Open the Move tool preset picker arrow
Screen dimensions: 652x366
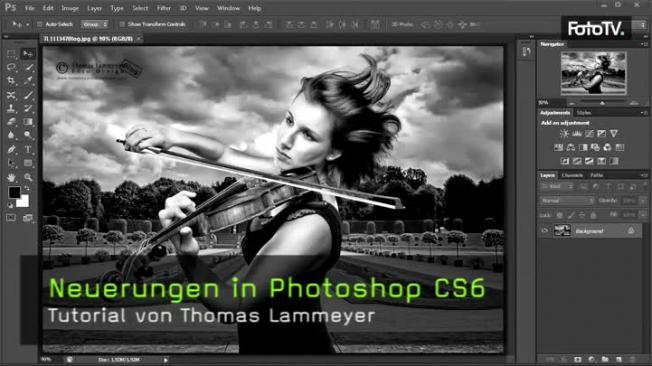(x=27, y=25)
